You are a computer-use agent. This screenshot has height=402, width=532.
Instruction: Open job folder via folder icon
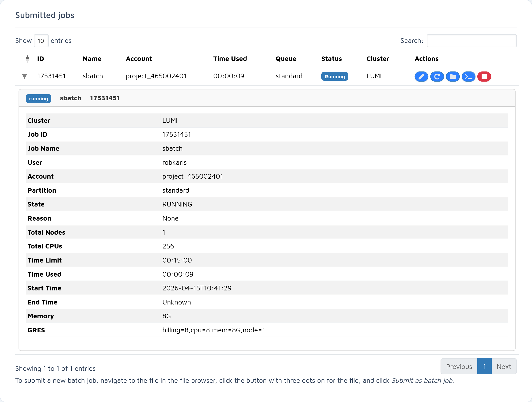pyautogui.click(x=453, y=76)
